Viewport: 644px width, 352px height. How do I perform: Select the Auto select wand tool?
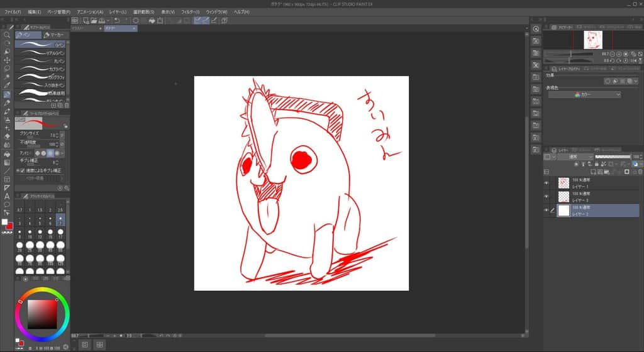coord(6,77)
